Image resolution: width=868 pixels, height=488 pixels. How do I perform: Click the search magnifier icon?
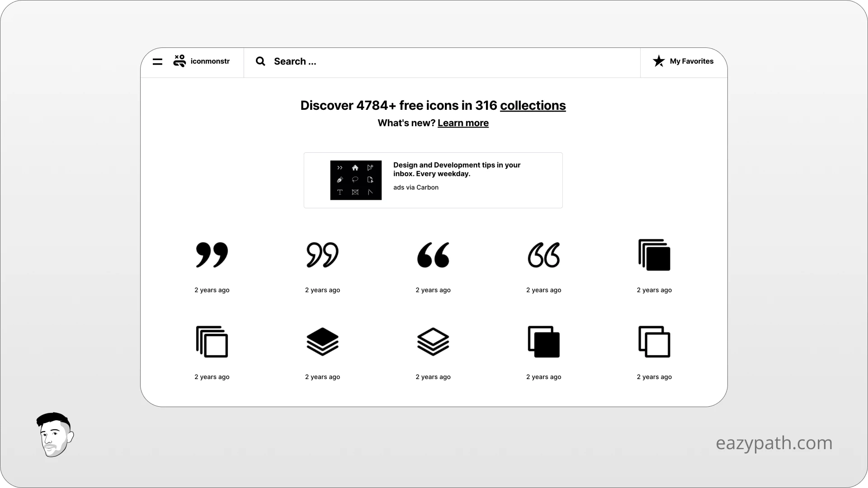(260, 61)
